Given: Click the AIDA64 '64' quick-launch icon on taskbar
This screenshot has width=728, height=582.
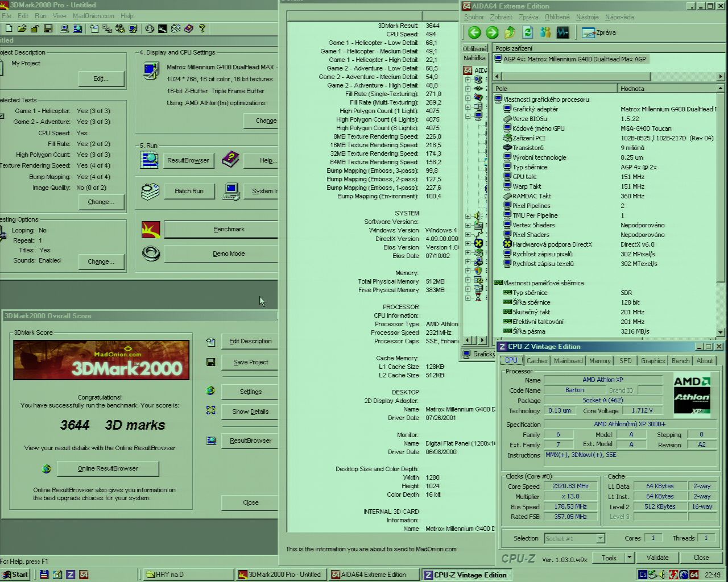Looking at the screenshot, I should pyautogui.click(x=84, y=575).
